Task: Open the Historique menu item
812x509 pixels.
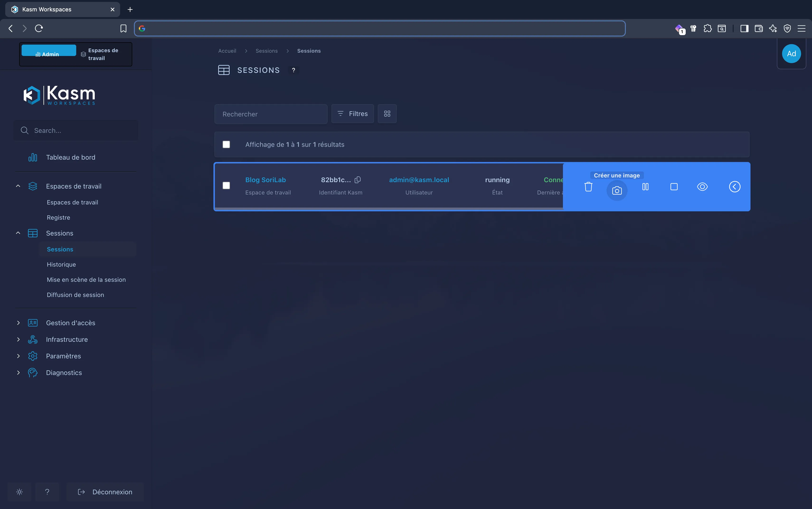Action: [61, 264]
